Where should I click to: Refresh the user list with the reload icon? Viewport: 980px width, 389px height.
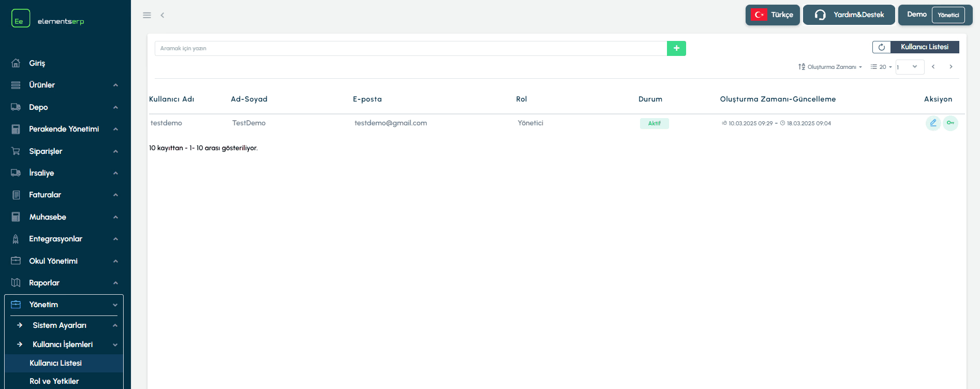[x=882, y=47]
